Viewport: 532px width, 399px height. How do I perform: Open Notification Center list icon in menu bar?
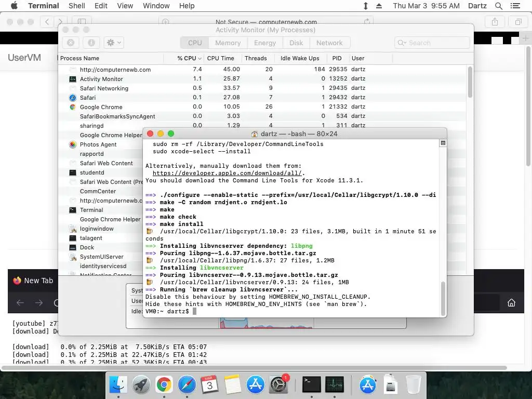[515, 6]
